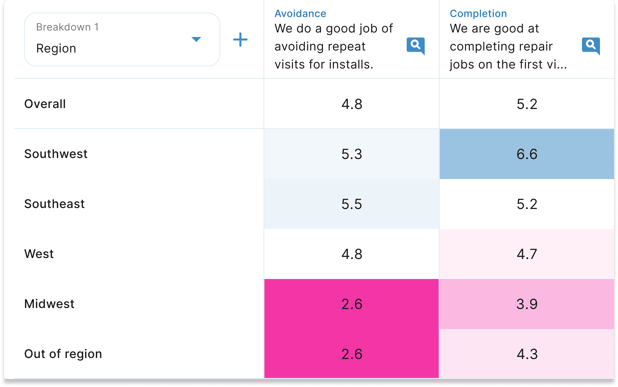Open the Breakdown 1 Region dropdown
Viewport: 618px width, 387px height.
(122, 39)
